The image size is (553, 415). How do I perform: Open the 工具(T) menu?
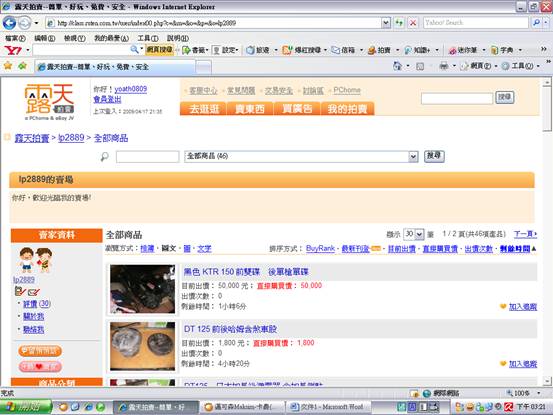tap(148, 38)
